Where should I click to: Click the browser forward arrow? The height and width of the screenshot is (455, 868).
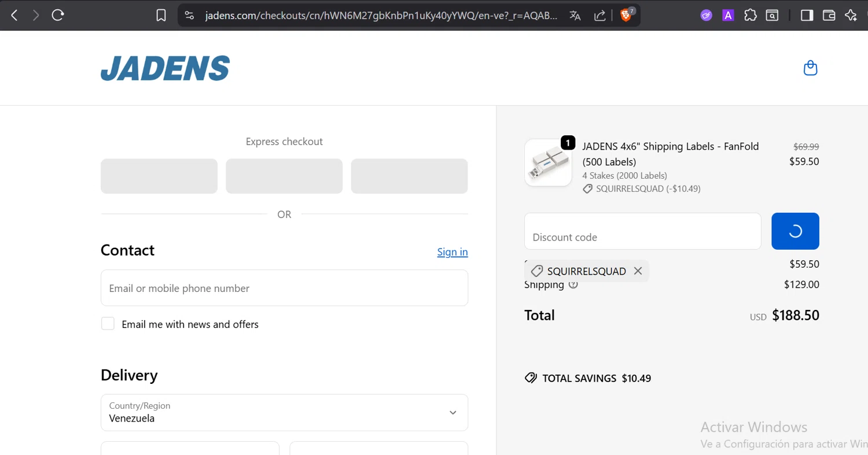tap(36, 16)
